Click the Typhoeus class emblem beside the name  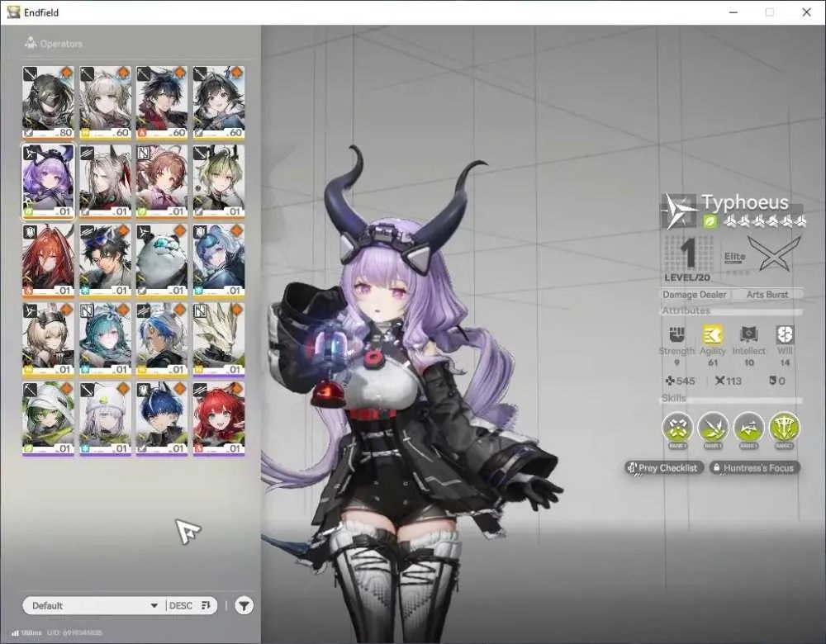point(679,211)
